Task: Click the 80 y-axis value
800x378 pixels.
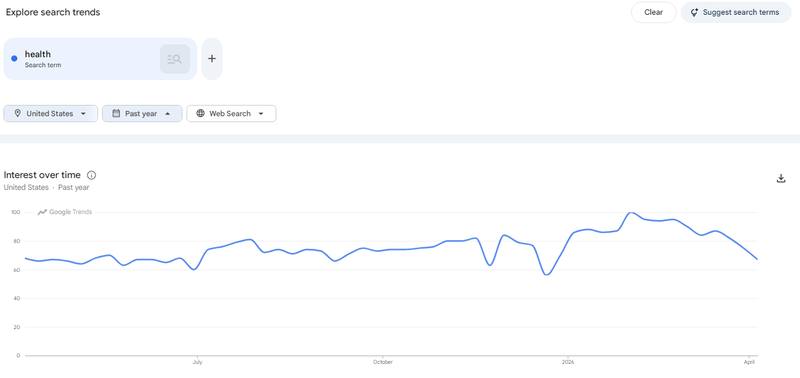Action: [17, 241]
